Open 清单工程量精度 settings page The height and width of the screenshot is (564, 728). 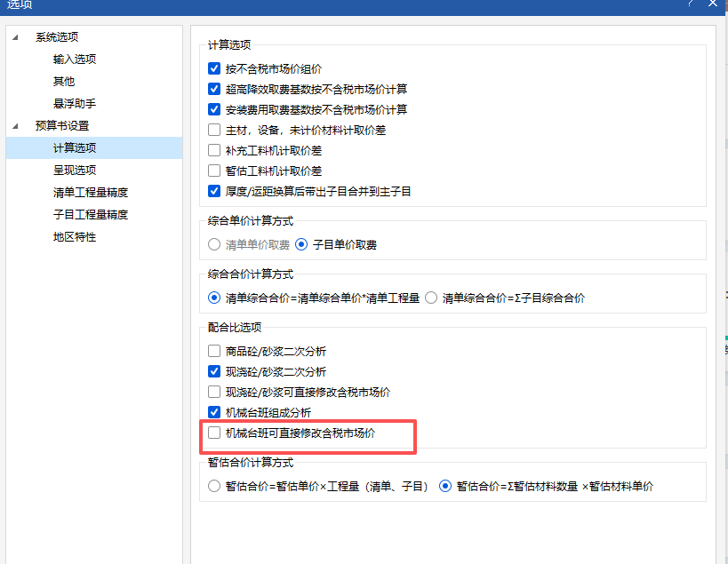click(x=92, y=190)
